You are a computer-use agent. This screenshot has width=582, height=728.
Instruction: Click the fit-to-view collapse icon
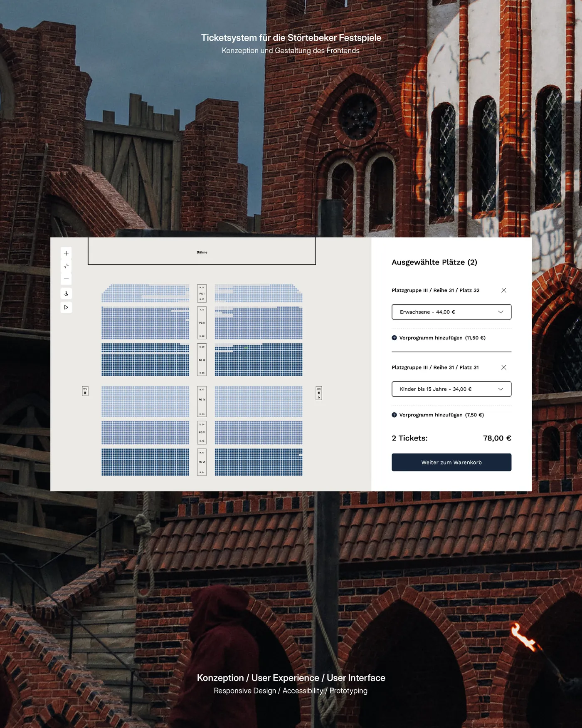[66, 266]
